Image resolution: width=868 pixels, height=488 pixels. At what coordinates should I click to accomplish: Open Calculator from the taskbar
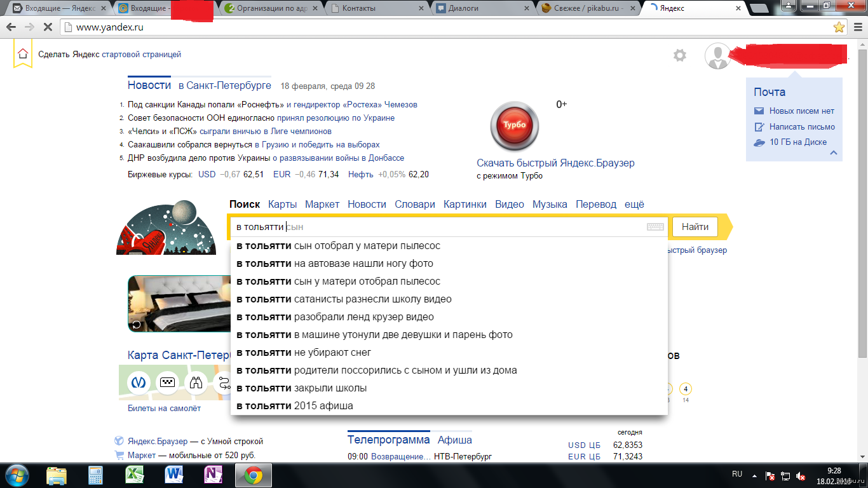point(95,475)
